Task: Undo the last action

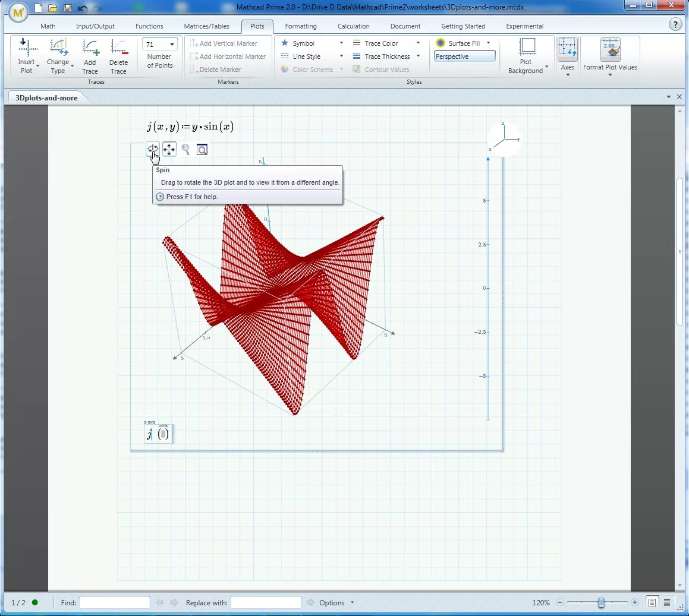Action: click(x=82, y=8)
